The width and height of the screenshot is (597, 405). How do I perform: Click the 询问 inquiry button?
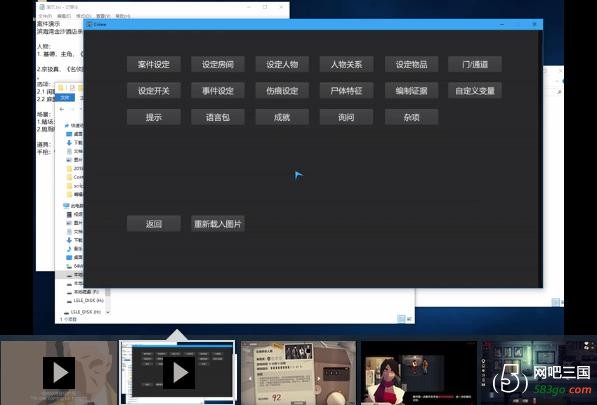[346, 117]
